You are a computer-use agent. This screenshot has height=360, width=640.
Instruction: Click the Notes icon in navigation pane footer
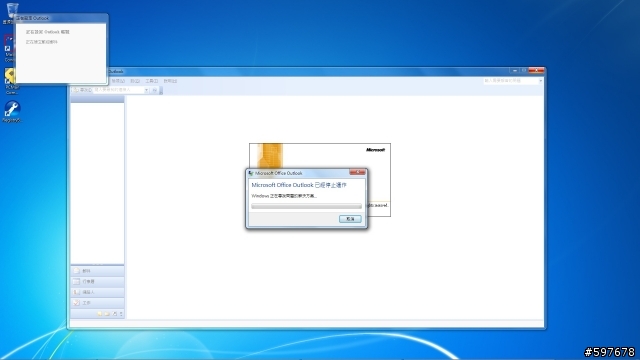100,313
